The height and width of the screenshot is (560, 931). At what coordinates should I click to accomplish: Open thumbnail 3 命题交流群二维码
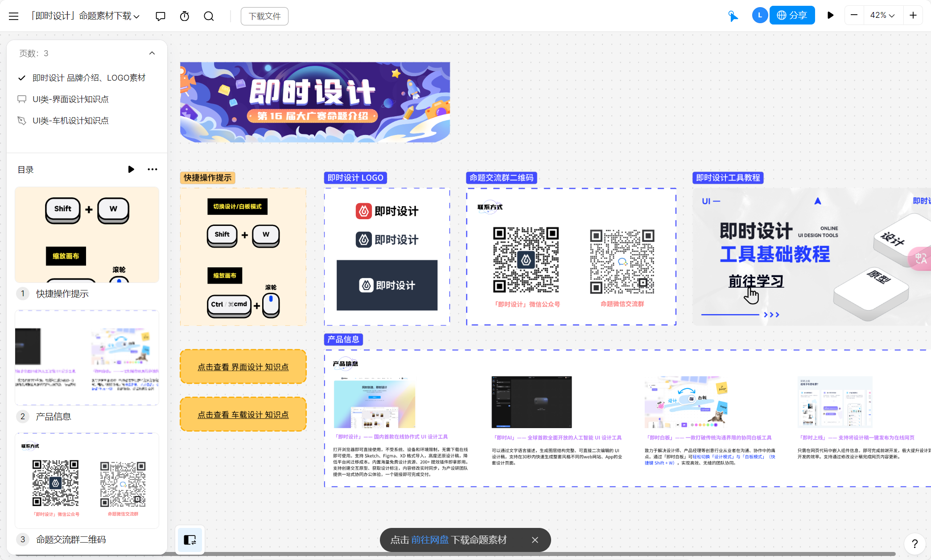tap(87, 481)
